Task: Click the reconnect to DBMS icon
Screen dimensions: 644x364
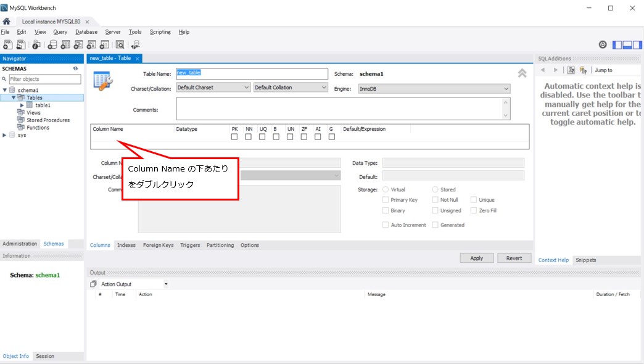Action: [135, 44]
